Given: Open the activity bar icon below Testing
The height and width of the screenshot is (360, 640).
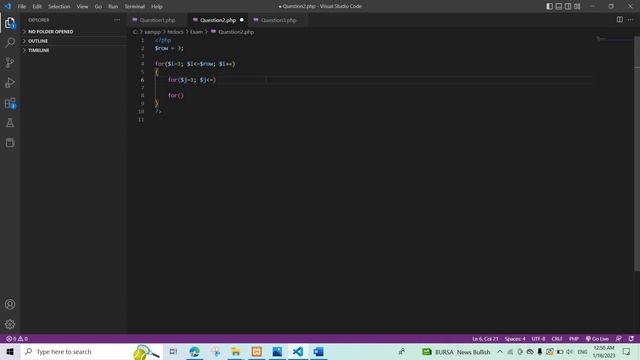Looking at the screenshot, I should pos(10,143).
